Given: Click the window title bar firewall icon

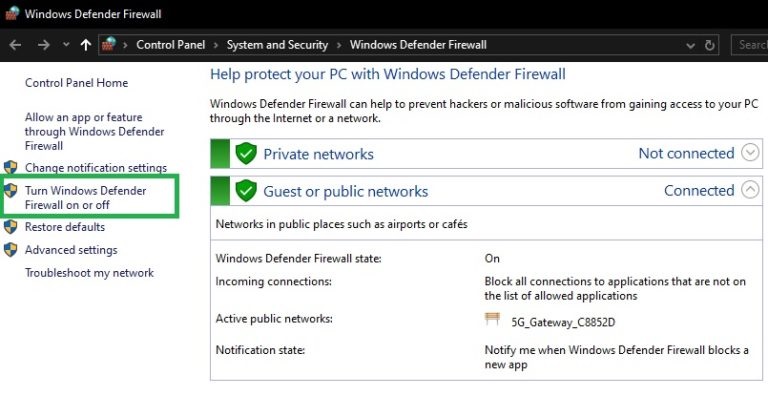Looking at the screenshot, I should pos(12,13).
